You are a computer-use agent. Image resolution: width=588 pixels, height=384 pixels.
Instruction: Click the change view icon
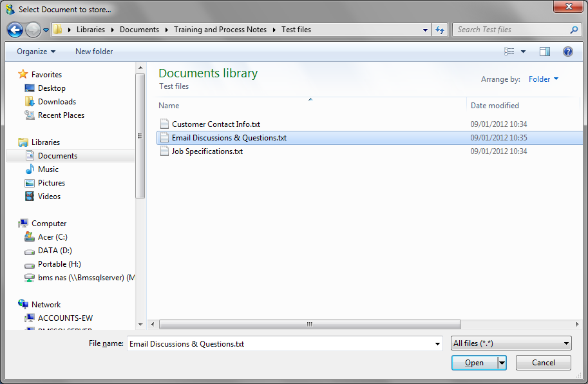[x=509, y=52]
